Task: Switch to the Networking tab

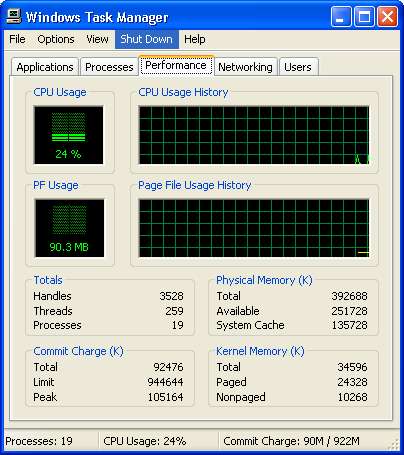Action: point(245,67)
